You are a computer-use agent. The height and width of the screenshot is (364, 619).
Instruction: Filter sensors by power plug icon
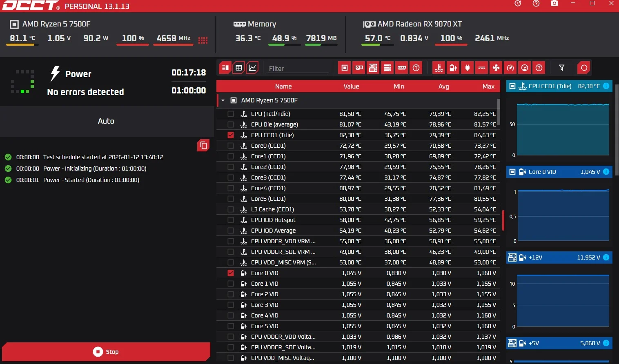pos(468,68)
